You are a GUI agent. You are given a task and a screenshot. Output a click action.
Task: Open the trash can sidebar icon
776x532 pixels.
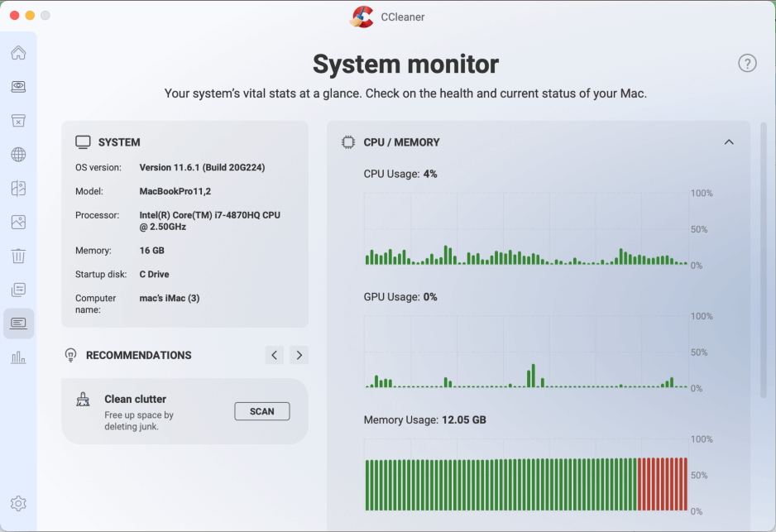point(18,256)
